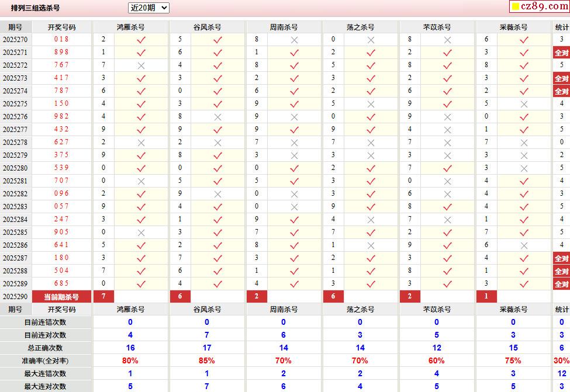Select the 谷风杀号 check mark in row 2025289
This screenshot has height=392, width=570.
click(217, 284)
